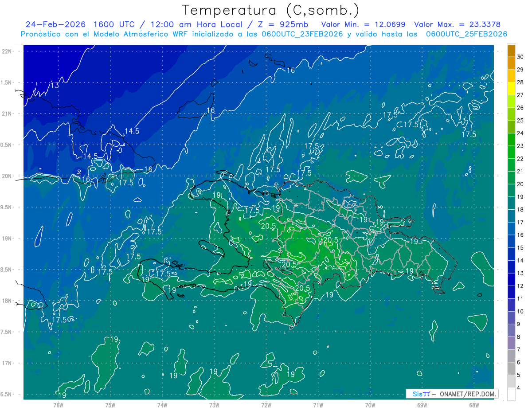532x411 pixels.
Task: Pick the purple swatch between 8 and 9
Action: coord(511,330)
